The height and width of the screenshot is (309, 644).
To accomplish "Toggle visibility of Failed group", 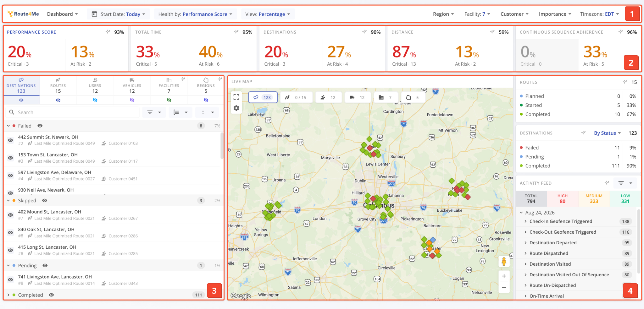I will (40, 126).
